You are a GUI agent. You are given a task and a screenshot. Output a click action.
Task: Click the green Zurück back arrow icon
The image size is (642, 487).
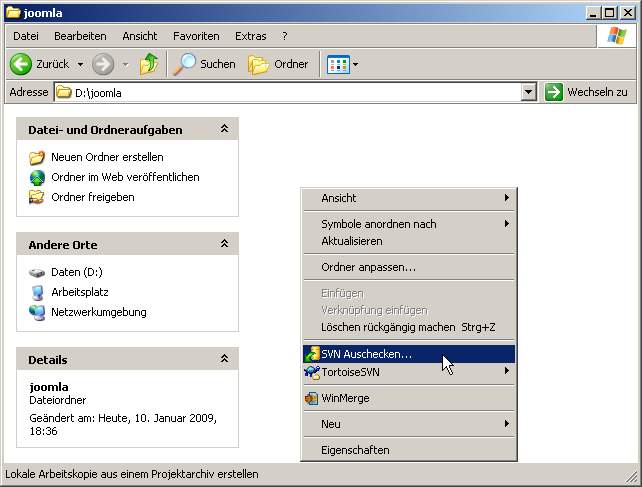[20, 64]
